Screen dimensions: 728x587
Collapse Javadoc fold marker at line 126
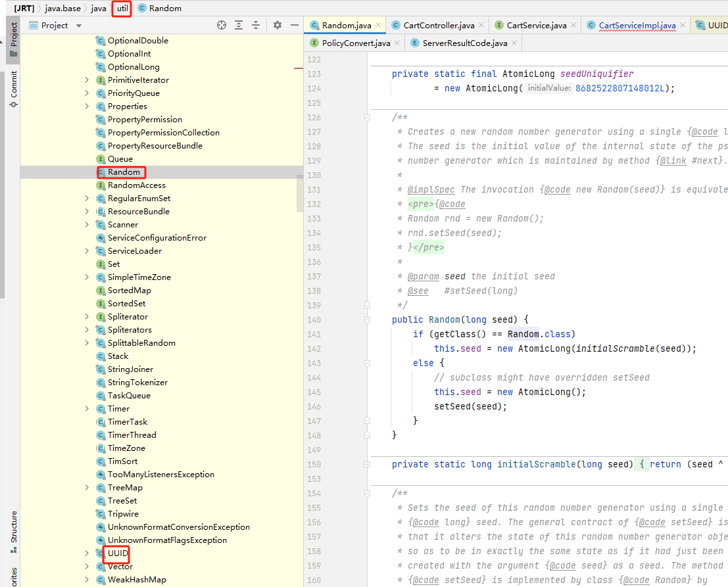367,118
